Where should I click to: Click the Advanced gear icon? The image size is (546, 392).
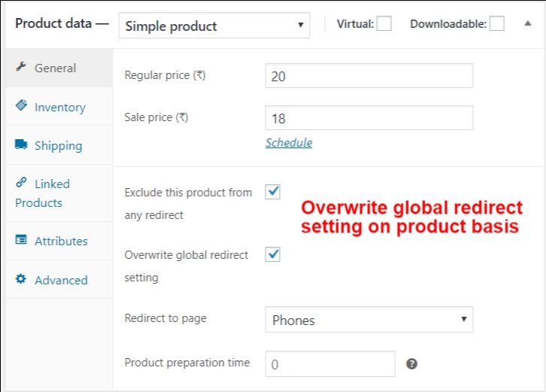(21, 279)
